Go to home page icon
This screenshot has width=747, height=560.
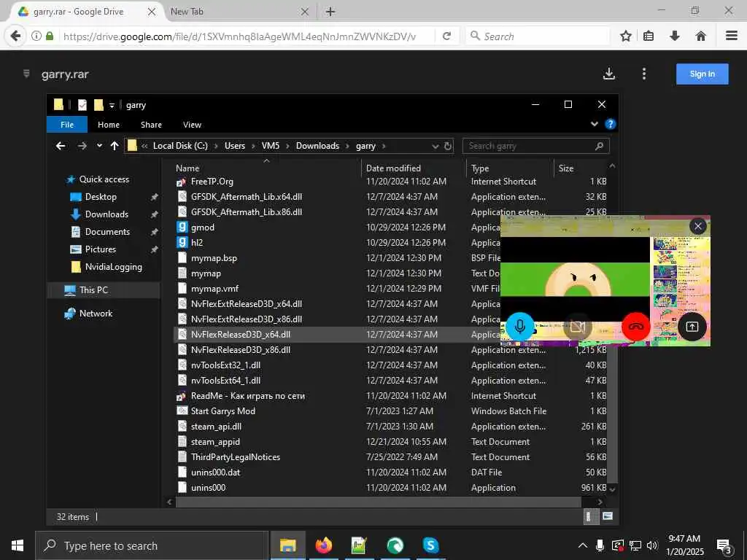coord(701,36)
